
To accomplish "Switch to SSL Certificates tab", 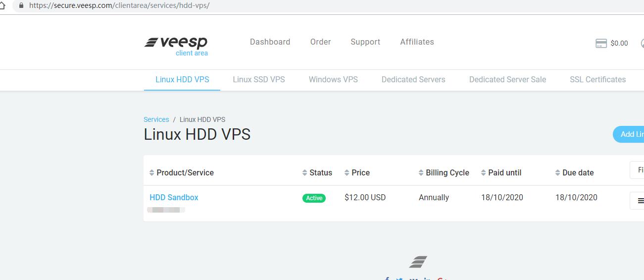I will pos(598,80).
